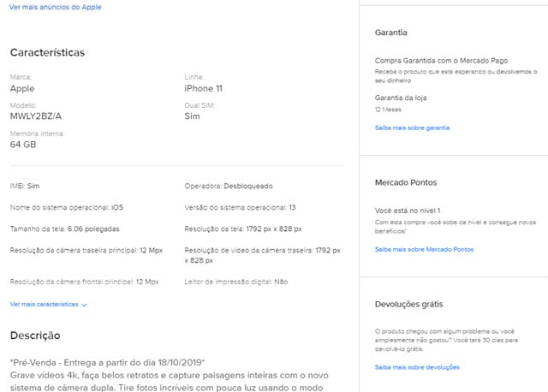Viewport: 548px width, 392px height.
Task: Open 'Saiba mais sobre garantia' link
Action: pos(412,128)
